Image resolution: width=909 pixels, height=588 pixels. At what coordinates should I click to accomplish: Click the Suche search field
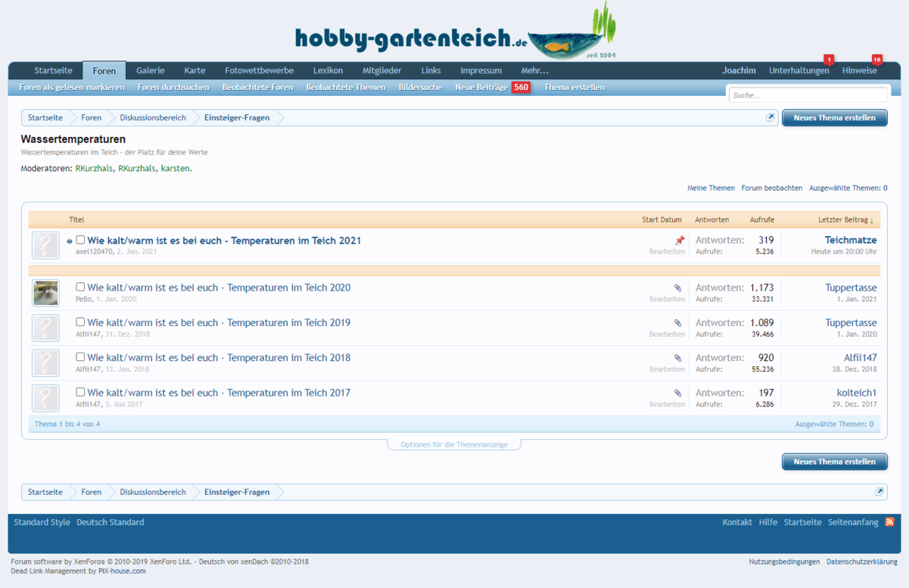tap(808, 95)
